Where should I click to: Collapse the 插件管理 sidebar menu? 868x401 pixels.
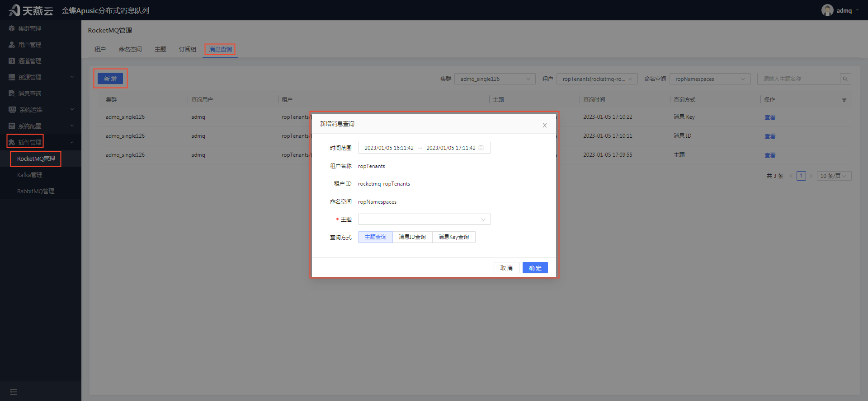(x=41, y=142)
